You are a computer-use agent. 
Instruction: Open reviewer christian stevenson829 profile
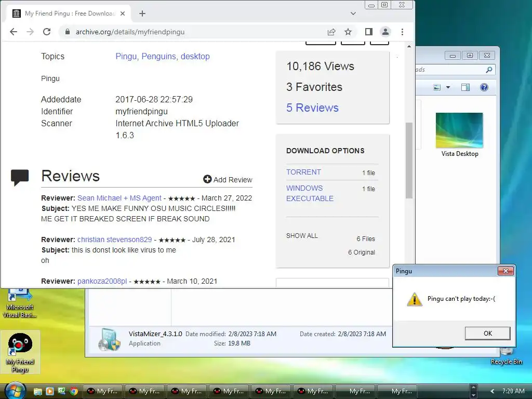click(115, 240)
